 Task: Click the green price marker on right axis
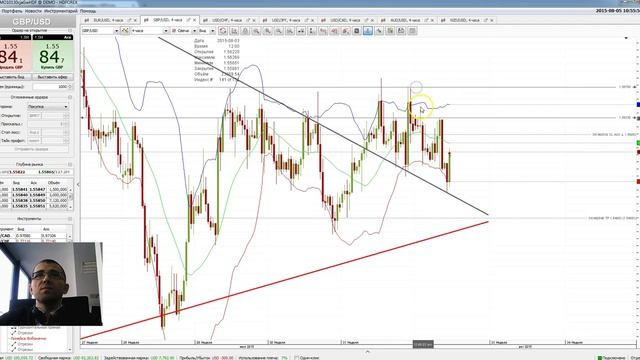click(638, 143)
